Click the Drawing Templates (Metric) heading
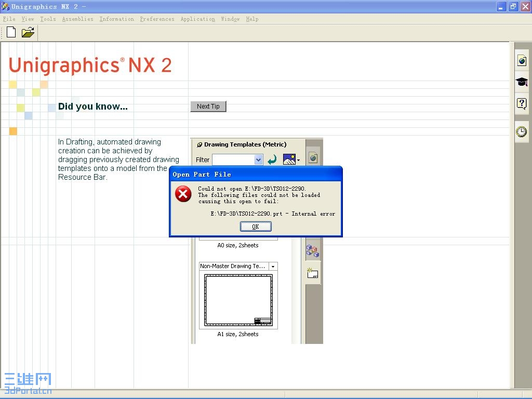 pos(245,144)
